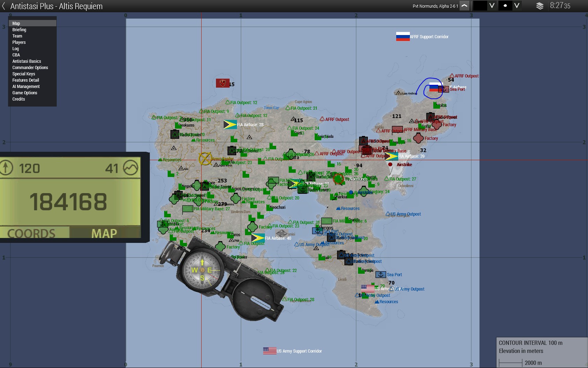
Task: Click the compass dial face
Action: [x=202, y=270]
